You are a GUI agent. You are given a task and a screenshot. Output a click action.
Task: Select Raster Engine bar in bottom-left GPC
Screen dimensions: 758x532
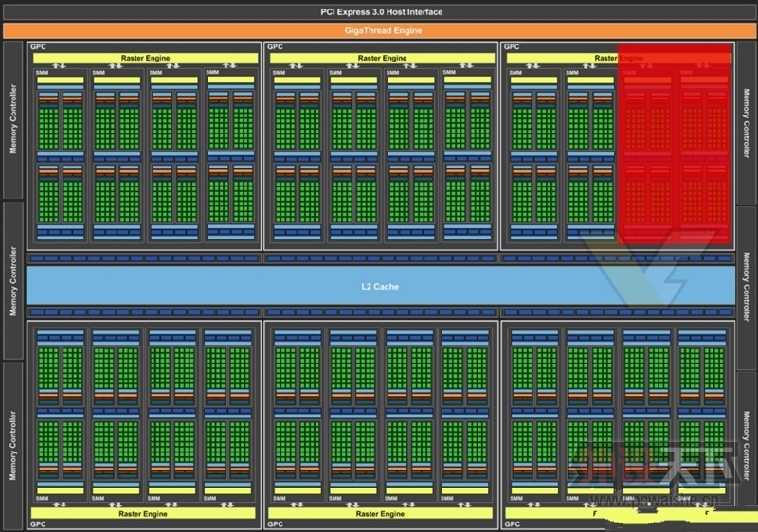click(x=143, y=514)
